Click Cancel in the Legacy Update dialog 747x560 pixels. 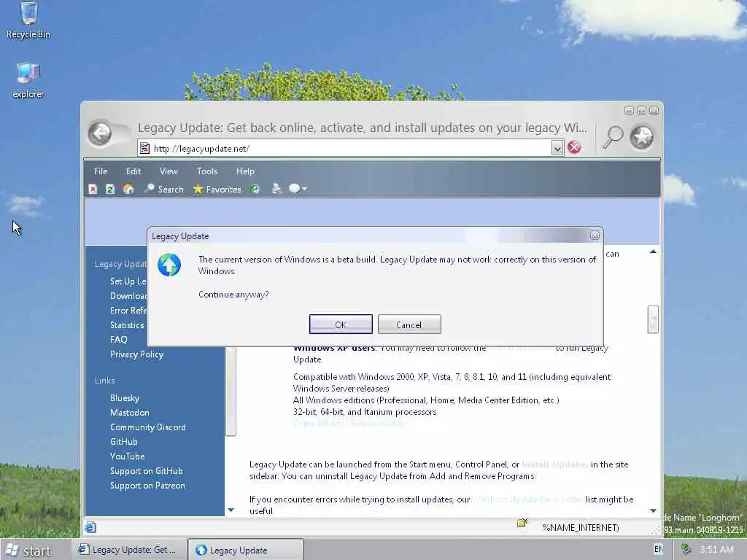click(409, 324)
